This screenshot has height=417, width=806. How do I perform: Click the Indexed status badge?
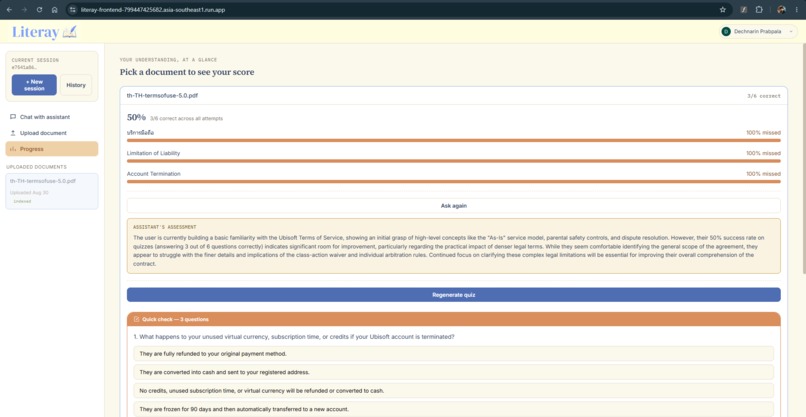click(22, 202)
